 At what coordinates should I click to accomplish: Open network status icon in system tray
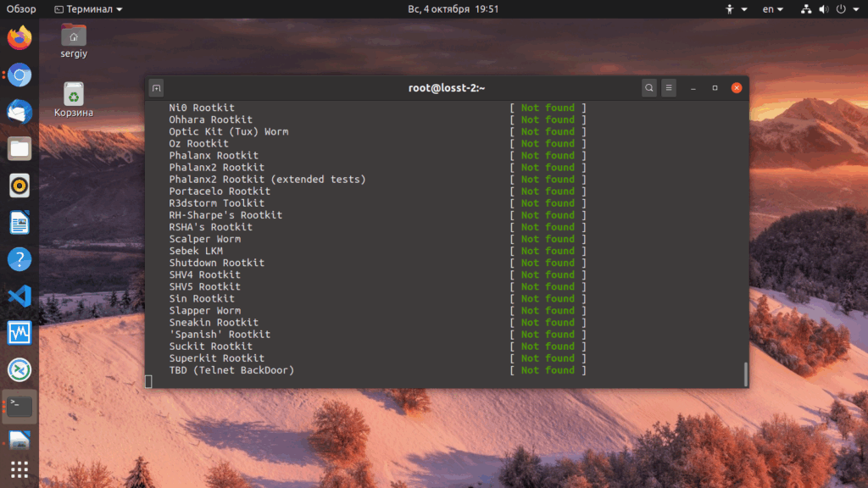(806, 8)
